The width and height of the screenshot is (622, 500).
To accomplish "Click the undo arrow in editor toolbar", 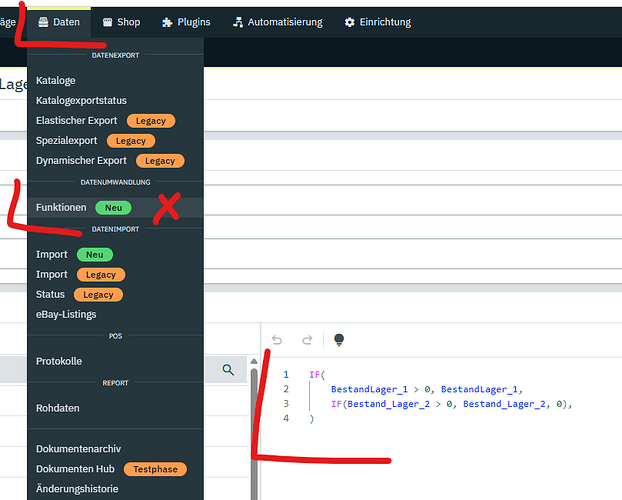I will click(x=277, y=340).
